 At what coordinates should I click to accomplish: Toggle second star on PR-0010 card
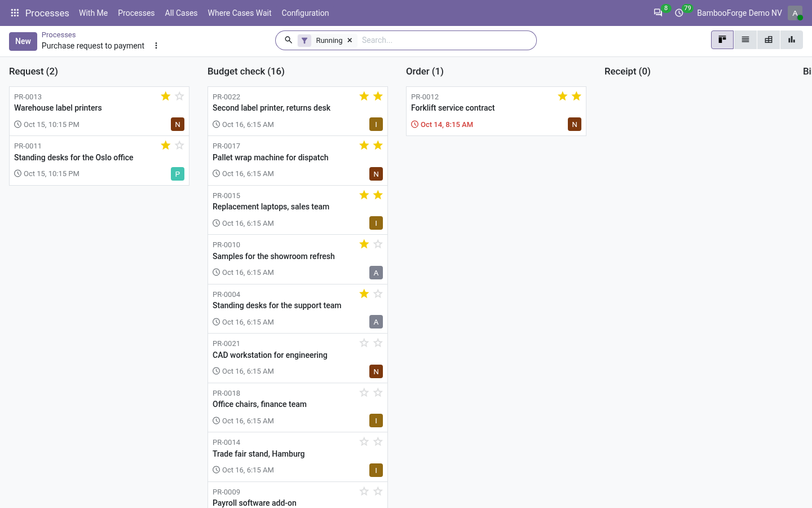378,244
